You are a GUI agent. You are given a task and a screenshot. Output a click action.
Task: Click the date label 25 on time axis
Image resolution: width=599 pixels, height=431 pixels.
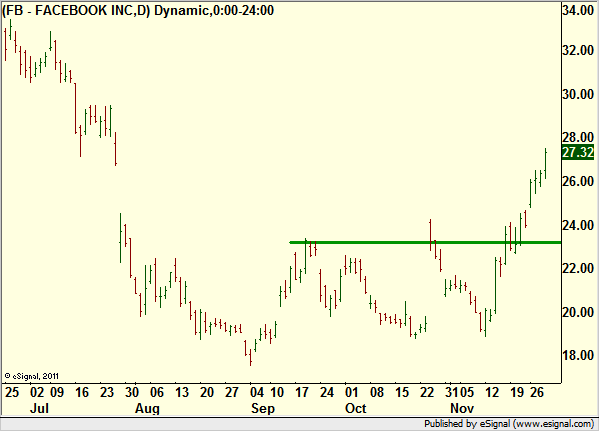click(11, 392)
